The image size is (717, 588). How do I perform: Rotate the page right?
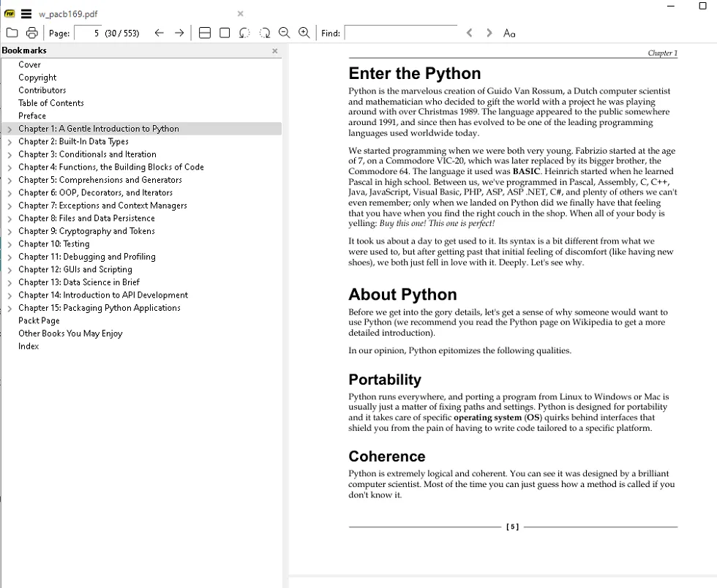[264, 33]
